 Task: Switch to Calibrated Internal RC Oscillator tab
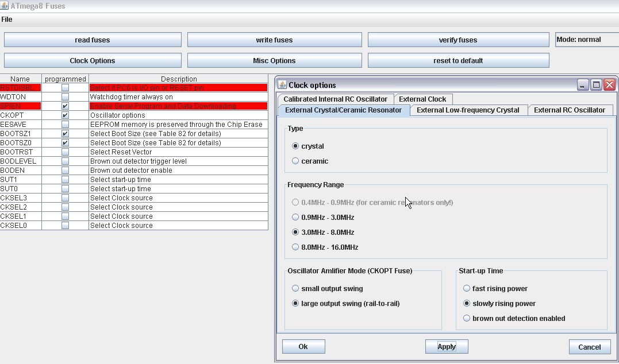[x=335, y=99]
